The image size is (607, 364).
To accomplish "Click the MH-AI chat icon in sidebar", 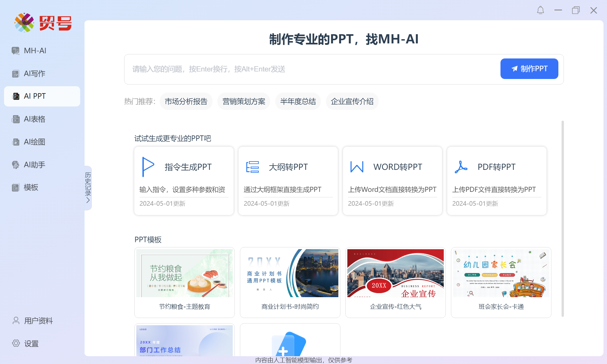I will point(16,51).
